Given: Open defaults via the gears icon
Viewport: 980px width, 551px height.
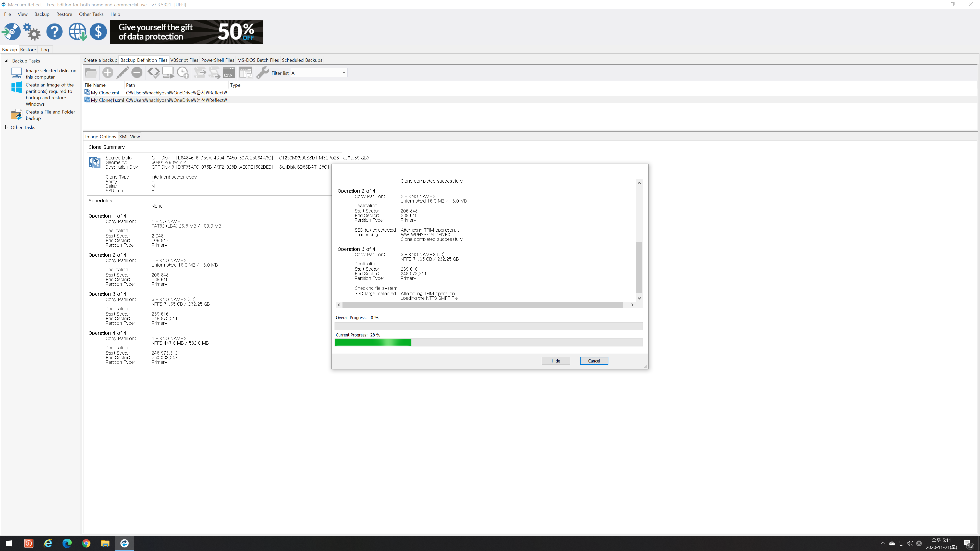Looking at the screenshot, I should pos(32,32).
